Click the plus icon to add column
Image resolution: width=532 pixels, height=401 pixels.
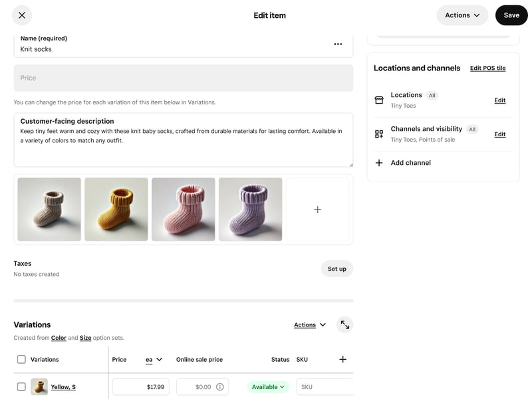coord(342,360)
